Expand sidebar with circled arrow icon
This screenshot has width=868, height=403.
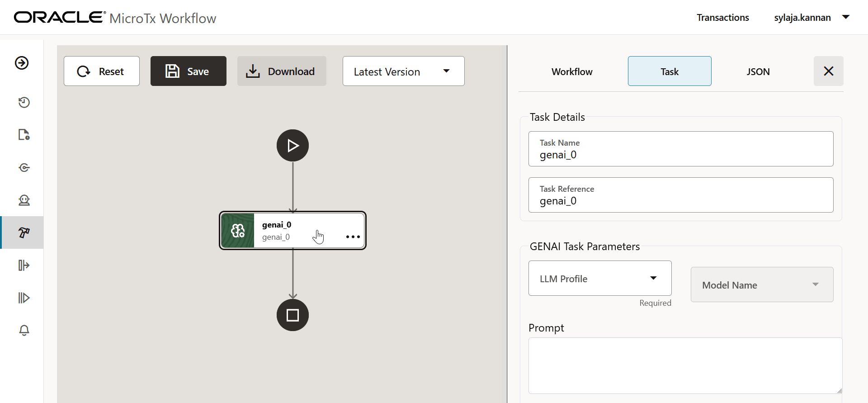22,63
